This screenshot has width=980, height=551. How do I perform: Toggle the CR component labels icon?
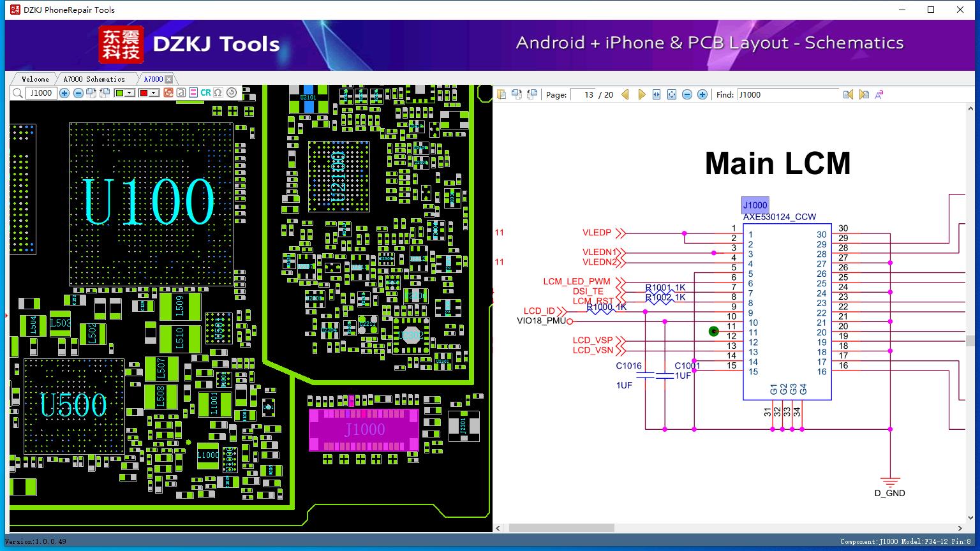click(205, 93)
